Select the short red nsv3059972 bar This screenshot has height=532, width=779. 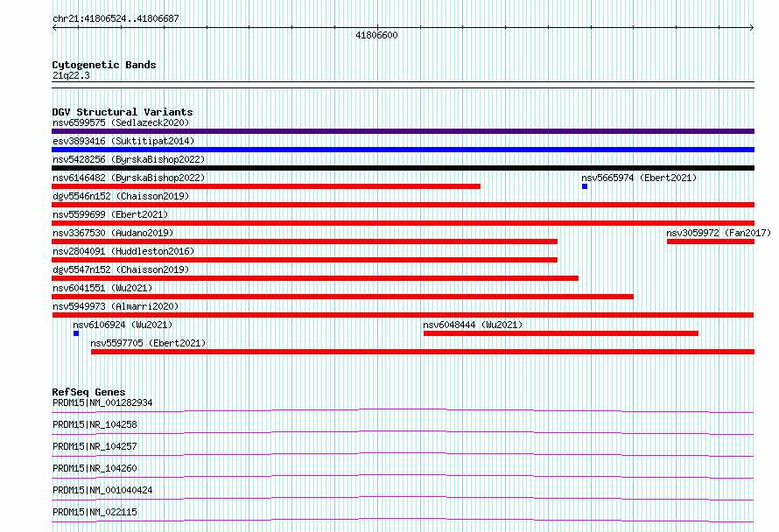coord(711,241)
